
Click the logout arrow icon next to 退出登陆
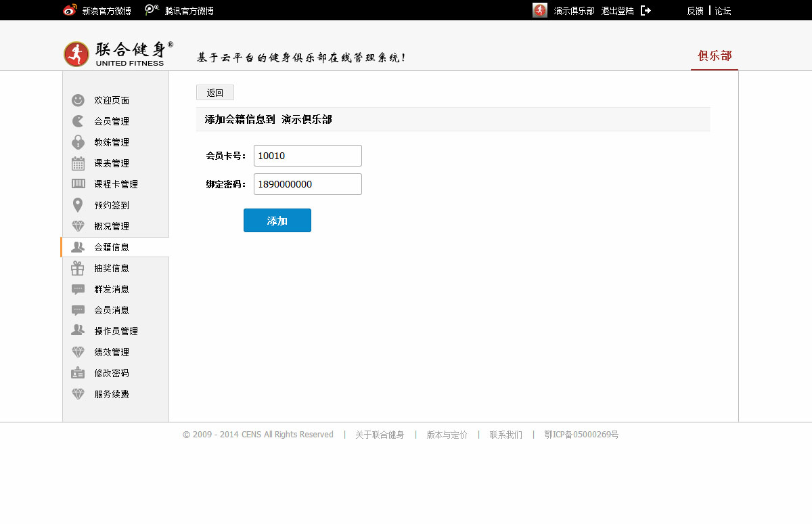point(646,11)
